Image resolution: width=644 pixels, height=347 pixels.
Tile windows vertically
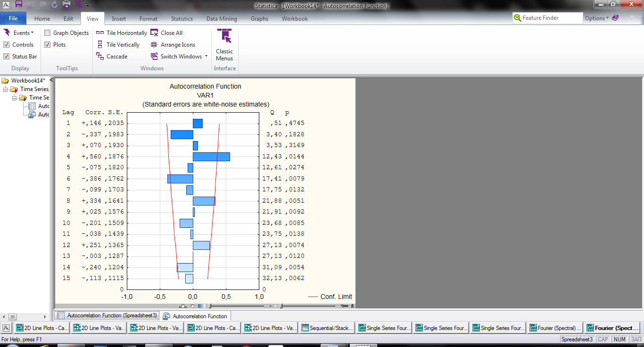pos(118,45)
